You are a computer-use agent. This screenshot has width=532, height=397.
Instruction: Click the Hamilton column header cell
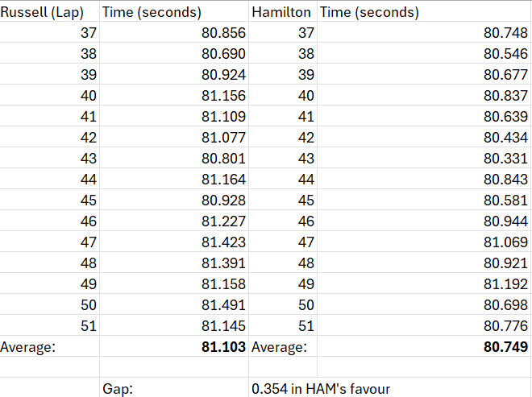[283, 12]
